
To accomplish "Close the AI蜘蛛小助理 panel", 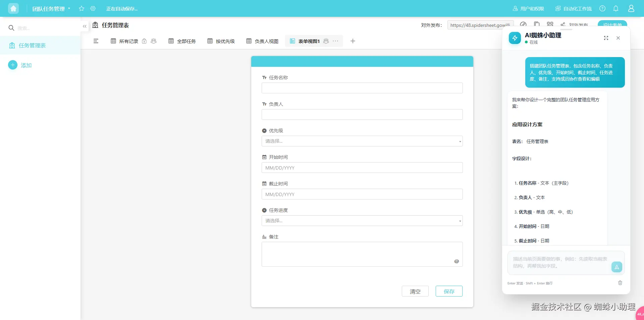I will click(x=618, y=38).
